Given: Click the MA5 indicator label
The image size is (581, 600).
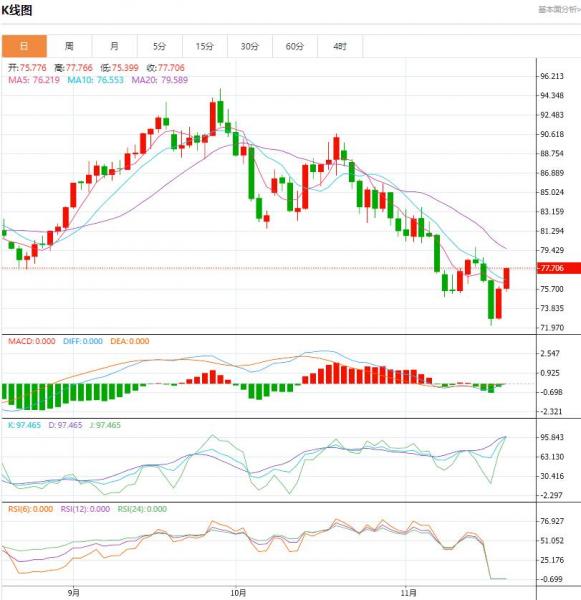Looking at the screenshot, I should point(34,80).
